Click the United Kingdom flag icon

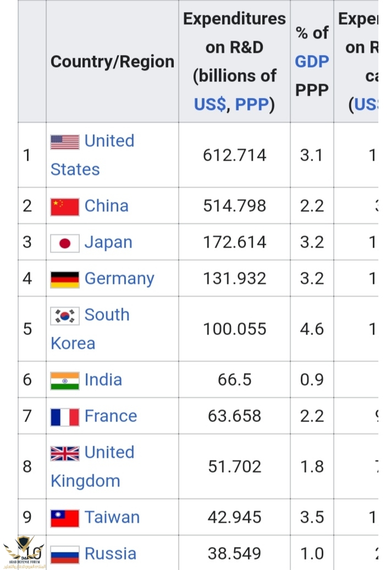pyautogui.click(x=65, y=453)
